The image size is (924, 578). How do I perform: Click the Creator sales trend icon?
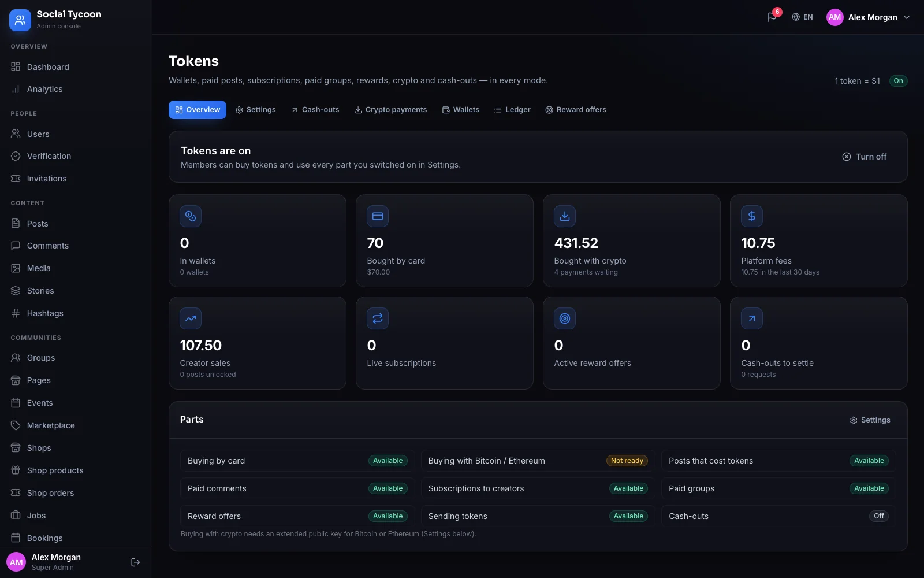click(191, 318)
